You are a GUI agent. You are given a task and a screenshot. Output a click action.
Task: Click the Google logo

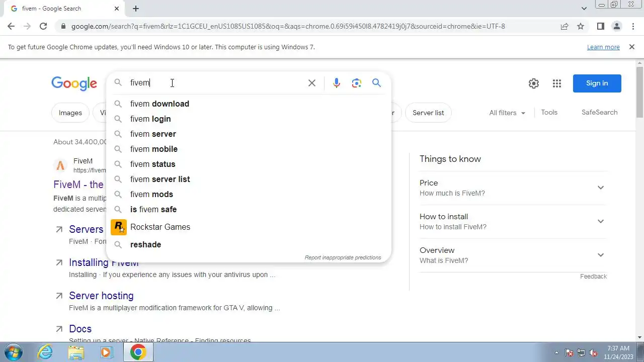(74, 83)
